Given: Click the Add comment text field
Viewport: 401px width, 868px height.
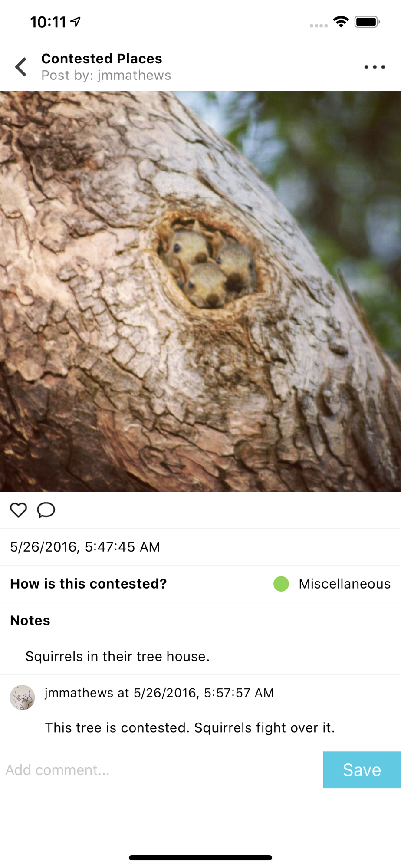Looking at the screenshot, I should [x=161, y=770].
